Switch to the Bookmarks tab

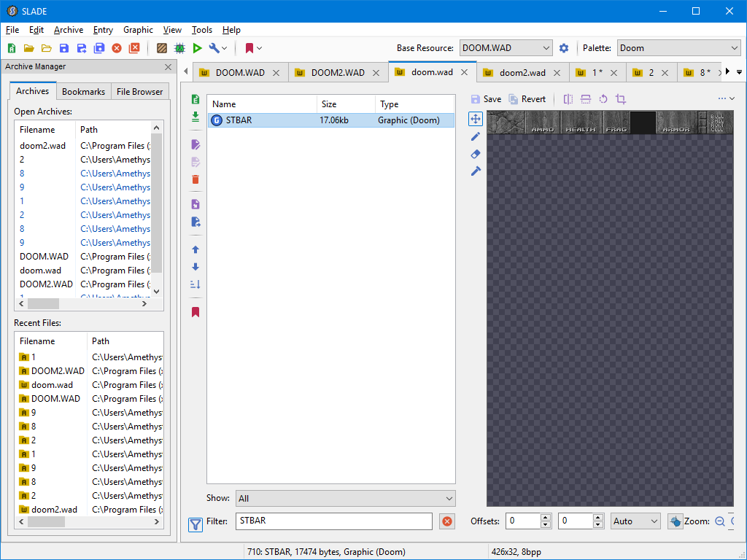(83, 91)
